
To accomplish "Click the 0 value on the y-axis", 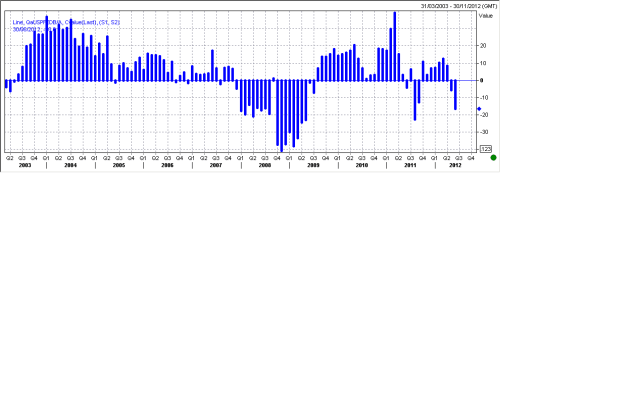I will pos(482,80).
